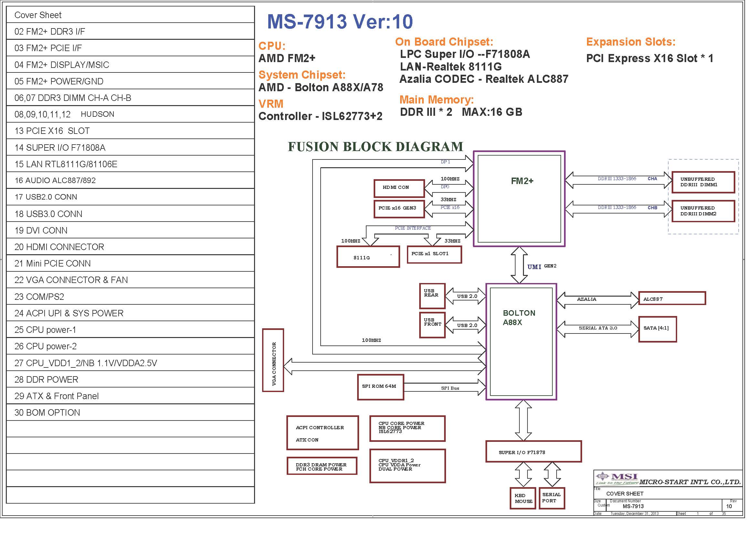Click the "USB FRONT" diagram block
The width and height of the screenshot is (756, 535).
tap(432, 325)
